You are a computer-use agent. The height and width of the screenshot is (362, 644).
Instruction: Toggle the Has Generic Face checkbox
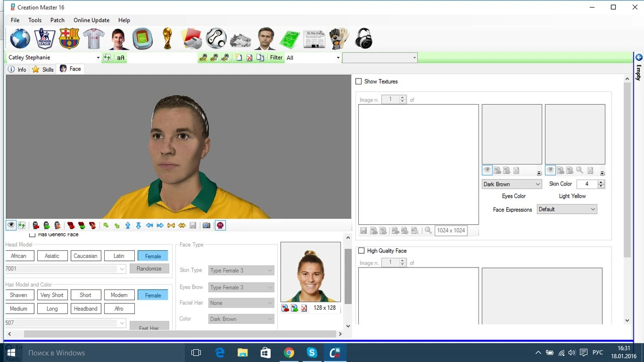(x=32, y=234)
